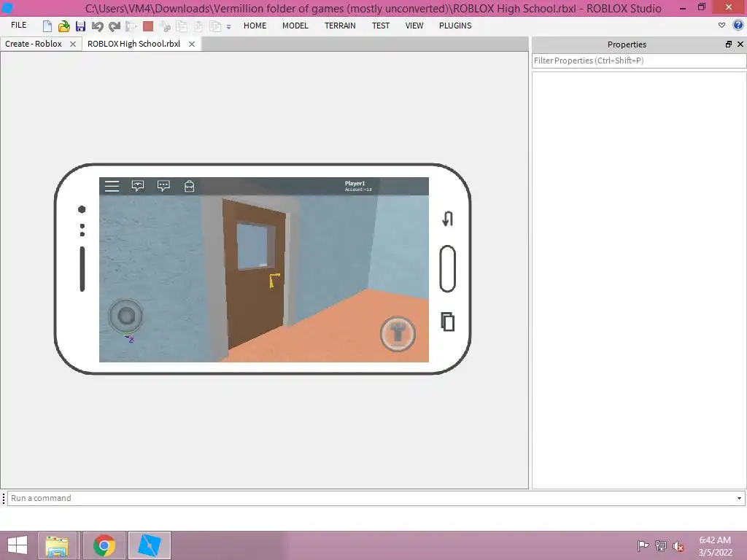
Task: Click the Copy toolbar icon
Action: (182, 26)
